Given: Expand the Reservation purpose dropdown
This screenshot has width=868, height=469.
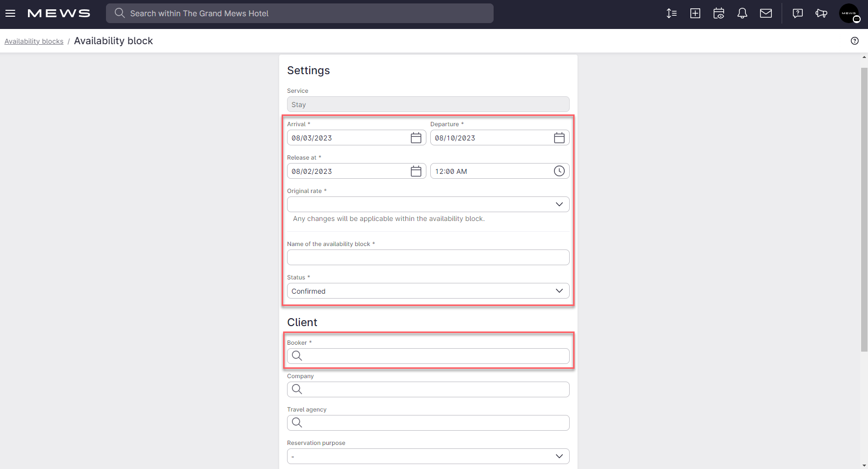Looking at the screenshot, I should coord(559,456).
